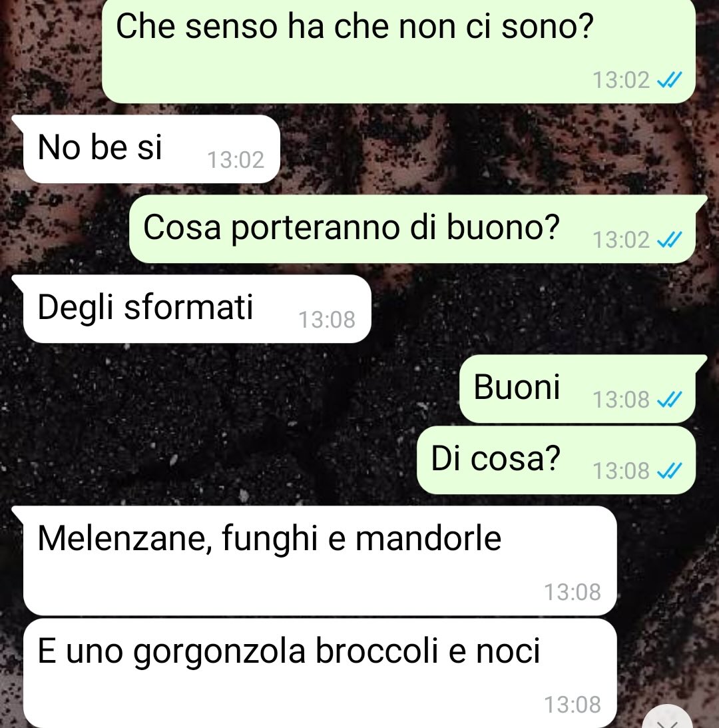
Task: Tap 'Che senso ha che non ci sono?' message
Action: 398,50
